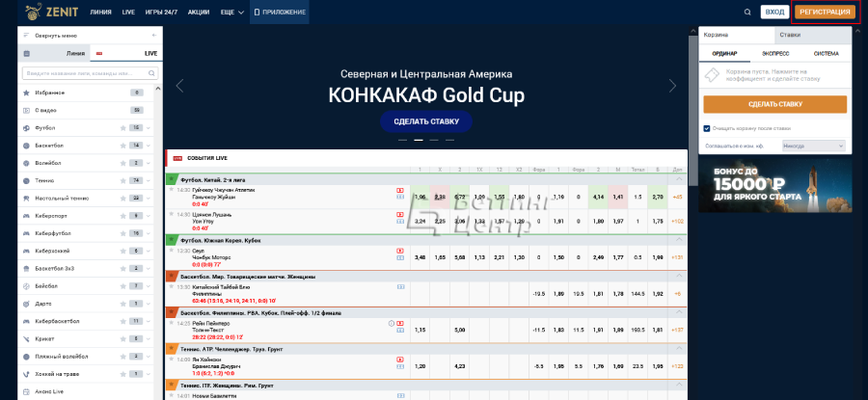Expand the Киберхоккей category chevron
The image size is (868, 400).
pyautogui.click(x=149, y=252)
